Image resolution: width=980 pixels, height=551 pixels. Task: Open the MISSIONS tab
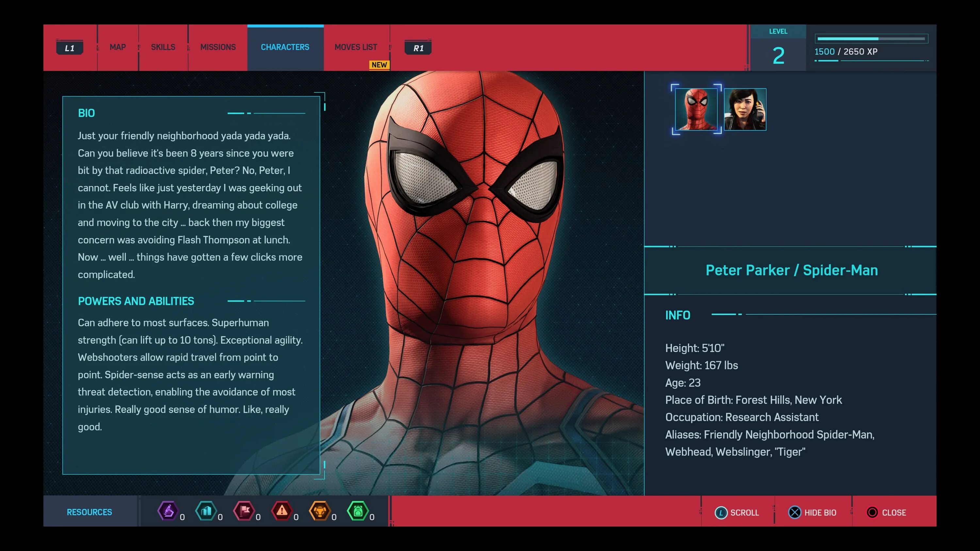(x=218, y=47)
